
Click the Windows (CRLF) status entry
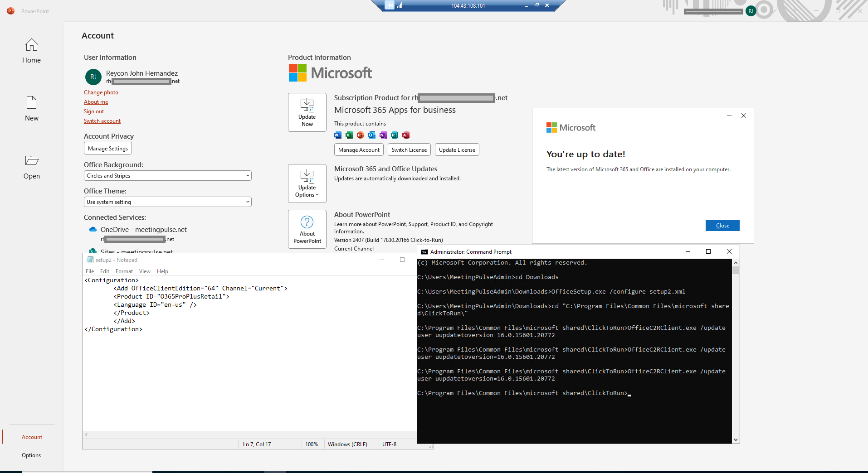click(347, 444)
